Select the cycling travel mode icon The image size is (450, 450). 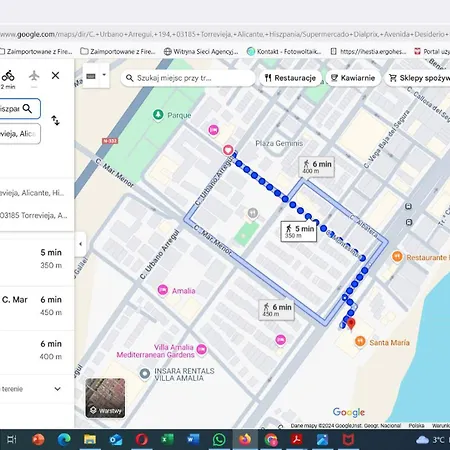click(x=8, y=76)
